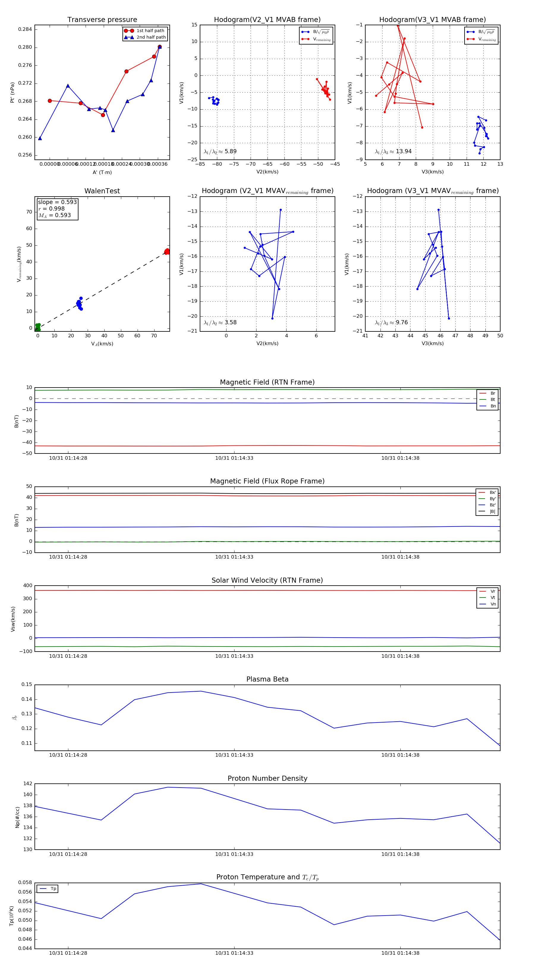Click the Plasma Beta peak near 0.145
Viewport: 535px width, 980px height.
[x=201, y=691]
